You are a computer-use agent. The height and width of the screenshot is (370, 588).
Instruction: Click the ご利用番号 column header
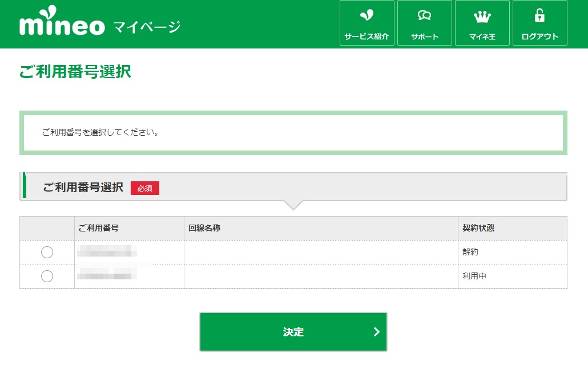point(98,228)
